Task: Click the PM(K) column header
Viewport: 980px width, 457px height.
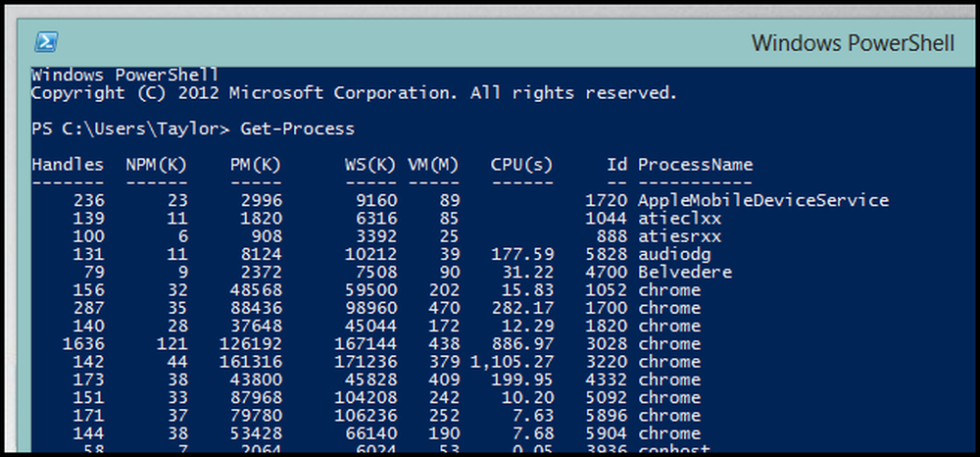Action: 256,165
